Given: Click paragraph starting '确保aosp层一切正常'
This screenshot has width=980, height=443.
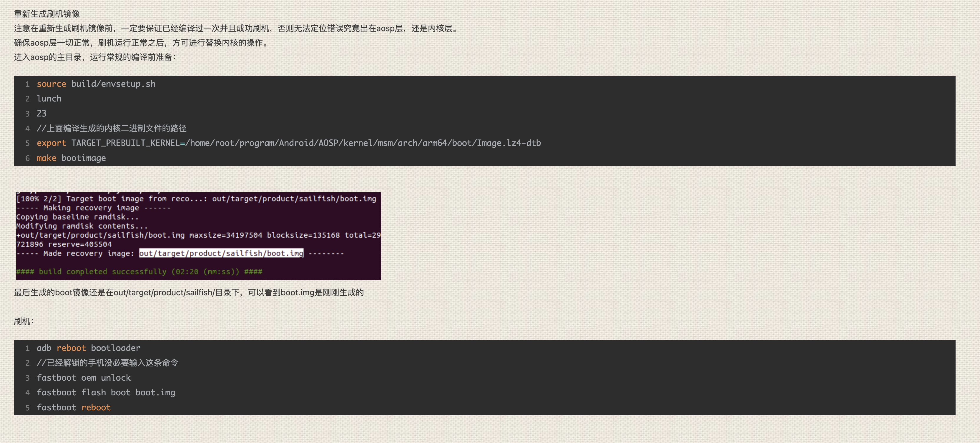Looking at the screenshot, I should tap(142, 43).
